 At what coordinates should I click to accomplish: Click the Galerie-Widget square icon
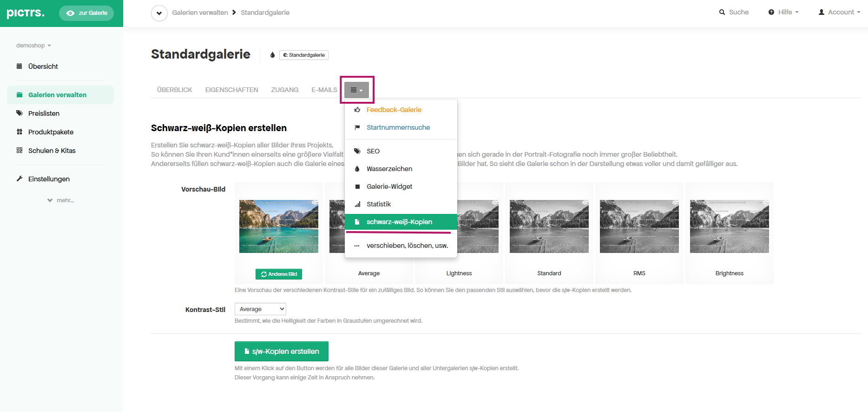(x=357, y=186)
